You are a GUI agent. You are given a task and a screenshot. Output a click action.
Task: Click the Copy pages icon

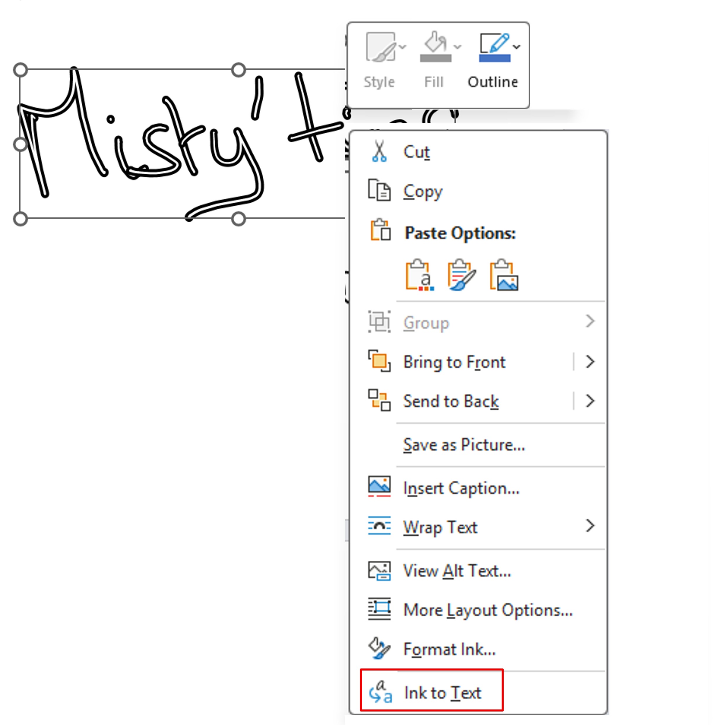click(x=379, y=190)
